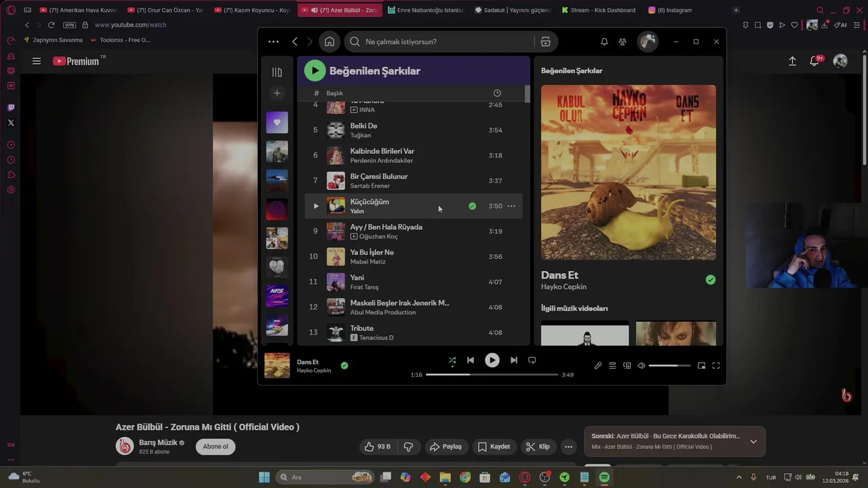Open lyrics microphone icon in Spotify
This screenshot has width=868, height=488.
click(x=598, y=366)
